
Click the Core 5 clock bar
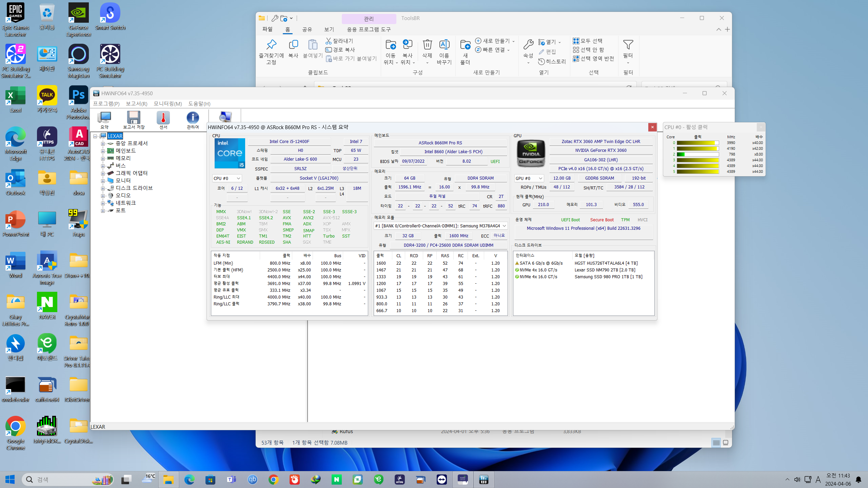pos(698,171)
